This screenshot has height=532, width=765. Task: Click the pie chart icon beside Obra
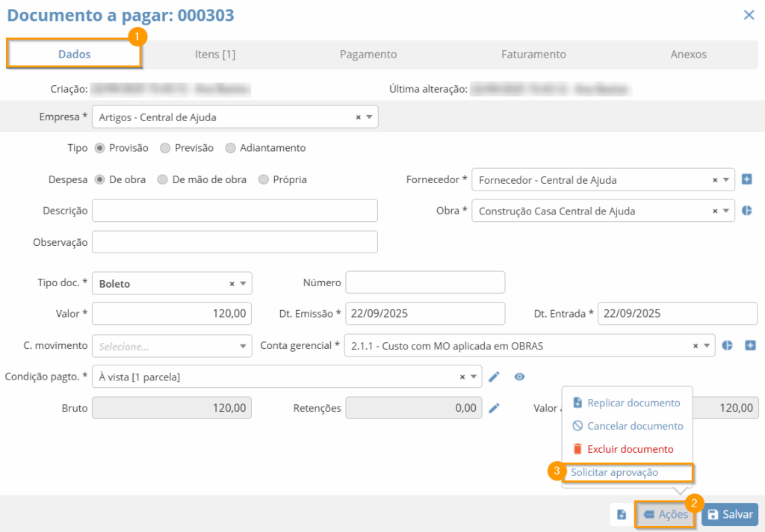click(746, 211)
